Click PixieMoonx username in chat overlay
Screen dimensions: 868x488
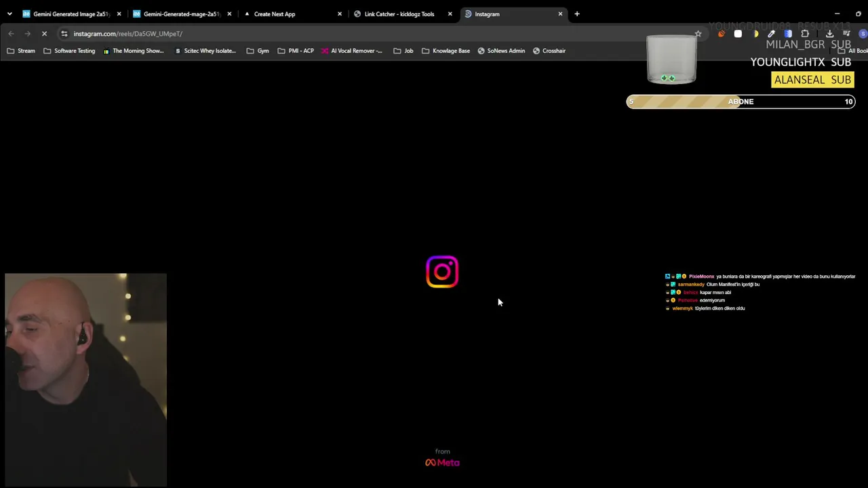pos(701,277)
